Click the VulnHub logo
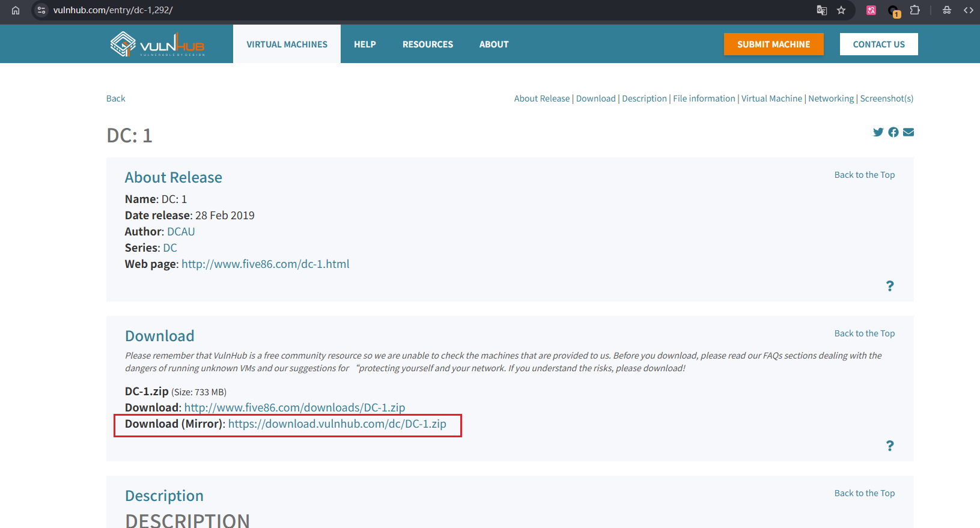Image resolution: width=980 pixels, height=528 pixels. pos(157,44)
